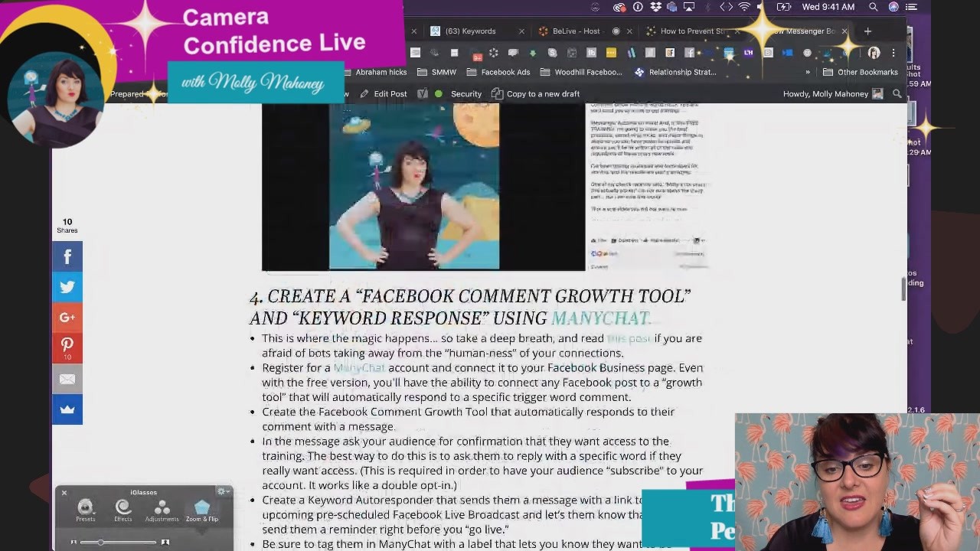The image size is (980, 551).
Task: Click the zoom-out person icon in iGlasses
Action: coord(74,542)
